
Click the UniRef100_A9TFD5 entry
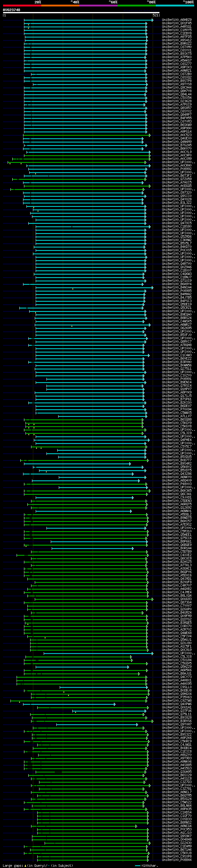pos(177,37)
